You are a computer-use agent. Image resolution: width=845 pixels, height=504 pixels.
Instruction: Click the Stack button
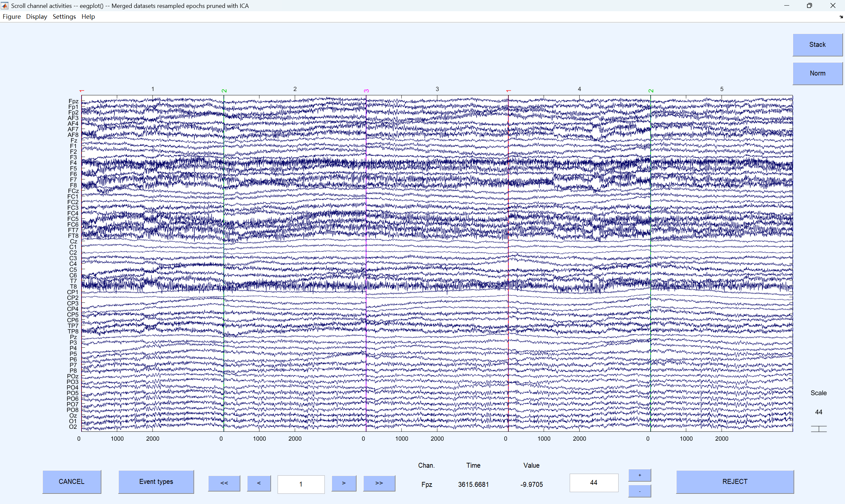click(x=817, y=45)
